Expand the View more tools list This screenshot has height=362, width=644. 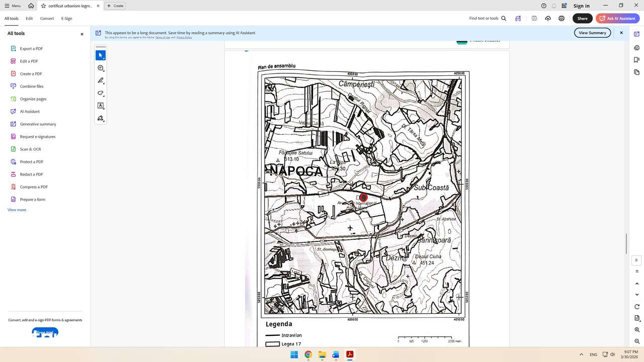(x=17, y=210)
